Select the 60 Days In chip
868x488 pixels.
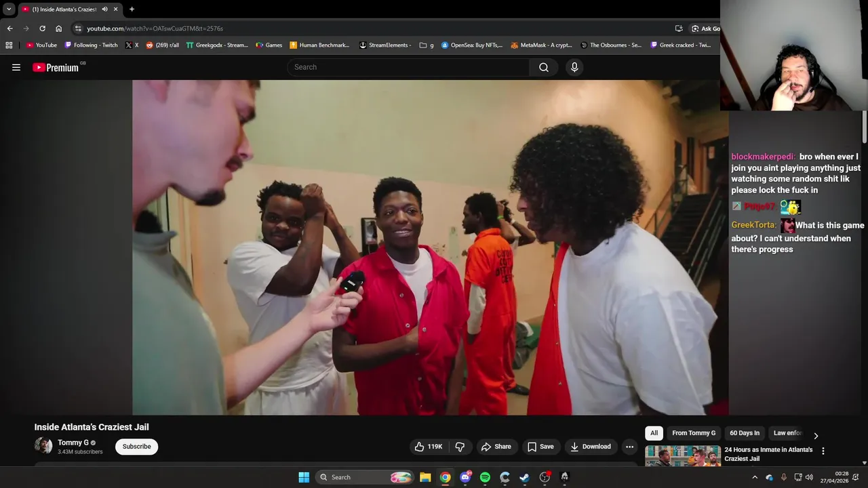[x=745, y=433]
